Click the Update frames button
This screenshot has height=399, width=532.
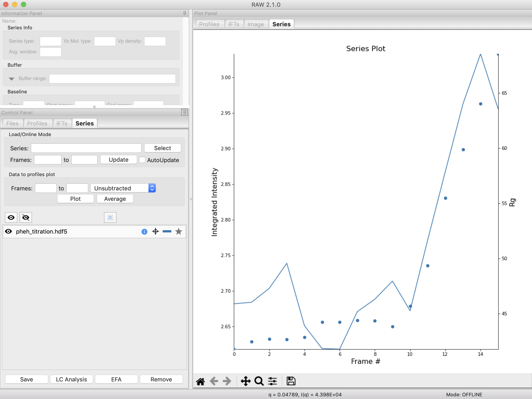(119, 159)
